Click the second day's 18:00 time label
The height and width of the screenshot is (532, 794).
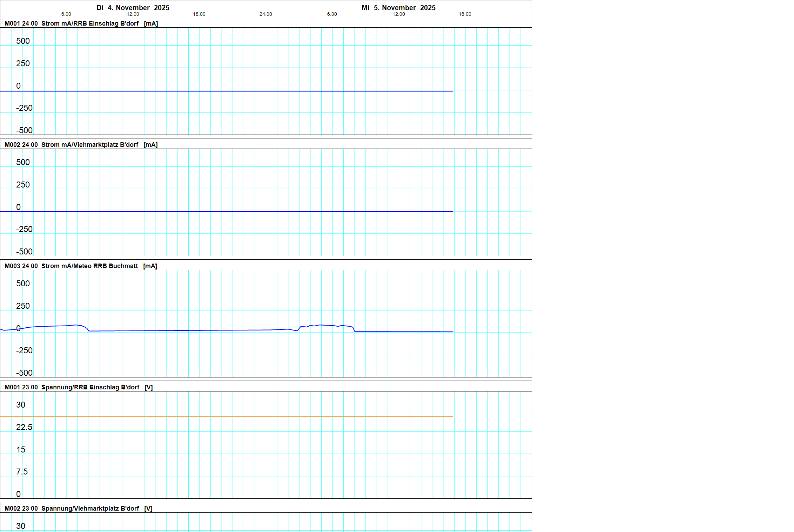coord(465,14)
